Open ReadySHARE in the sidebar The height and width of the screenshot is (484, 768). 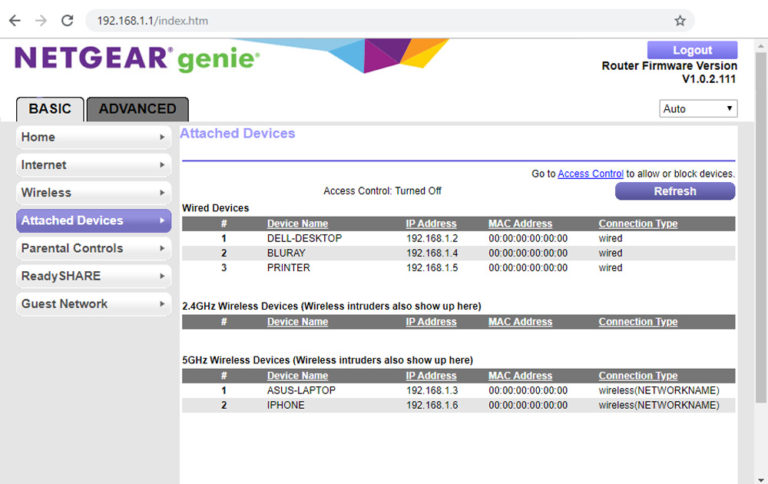[x=94, y=276]
